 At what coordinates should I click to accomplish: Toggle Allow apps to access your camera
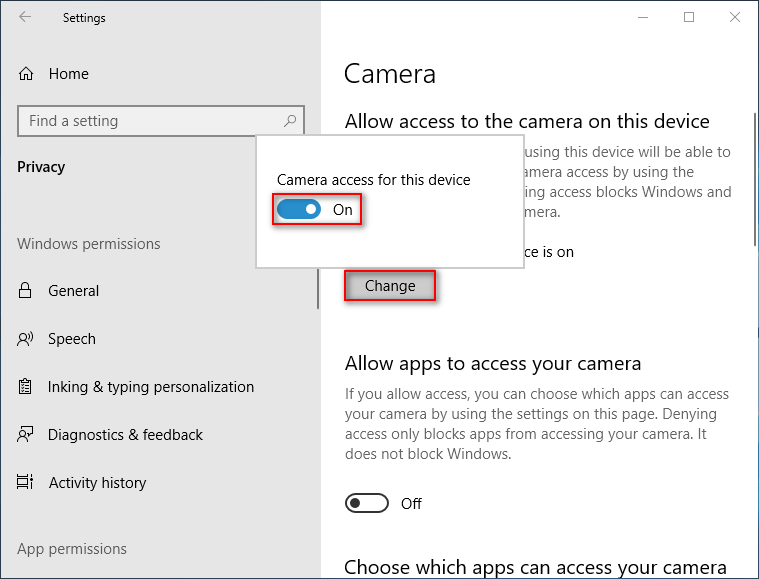tap(366, 503)
